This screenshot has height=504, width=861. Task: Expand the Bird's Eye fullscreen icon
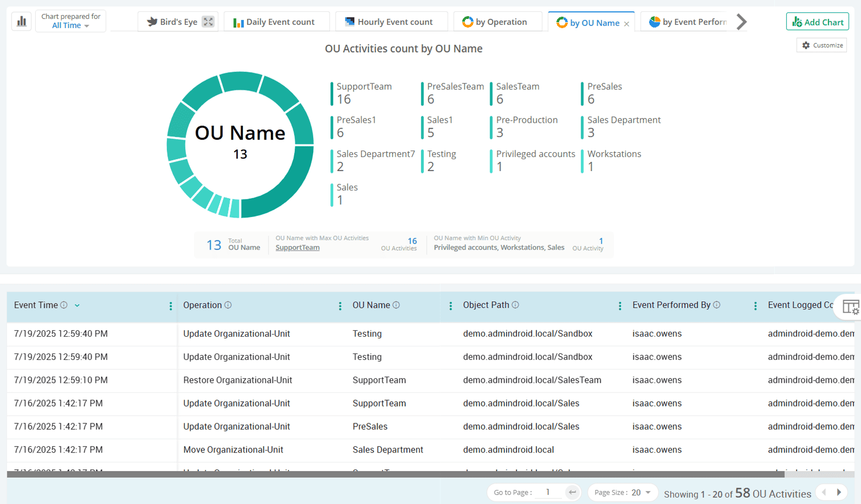(208, 22)
